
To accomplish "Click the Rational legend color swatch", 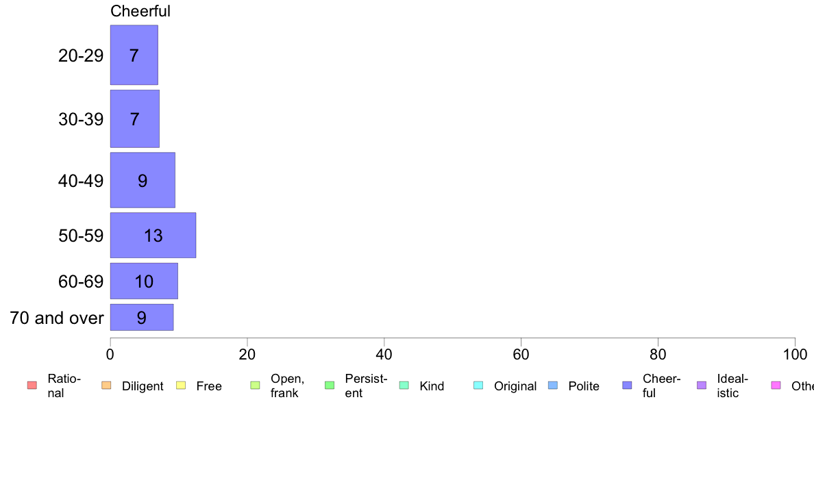I will 32,386.
